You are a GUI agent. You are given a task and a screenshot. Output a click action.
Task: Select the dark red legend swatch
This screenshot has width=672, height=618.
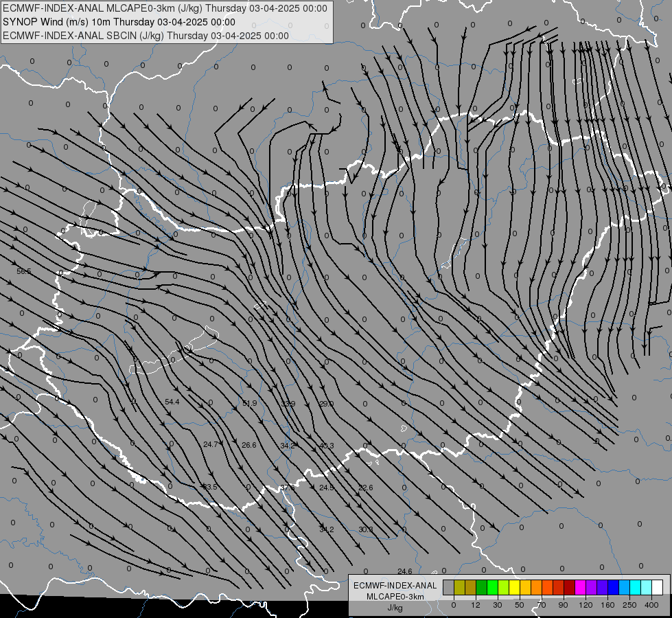pyautogui.click(x=569, y=587)
